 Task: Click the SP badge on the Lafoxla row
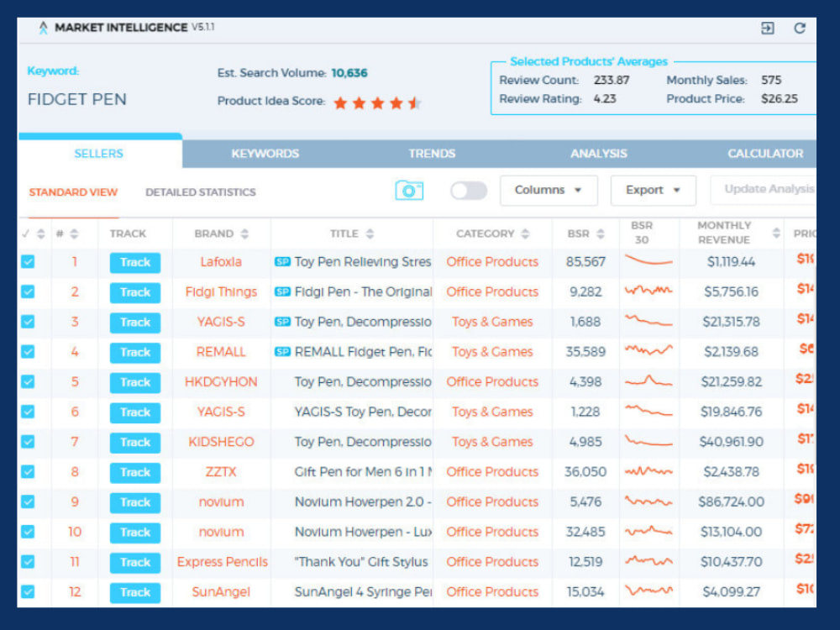coord(282,261)
